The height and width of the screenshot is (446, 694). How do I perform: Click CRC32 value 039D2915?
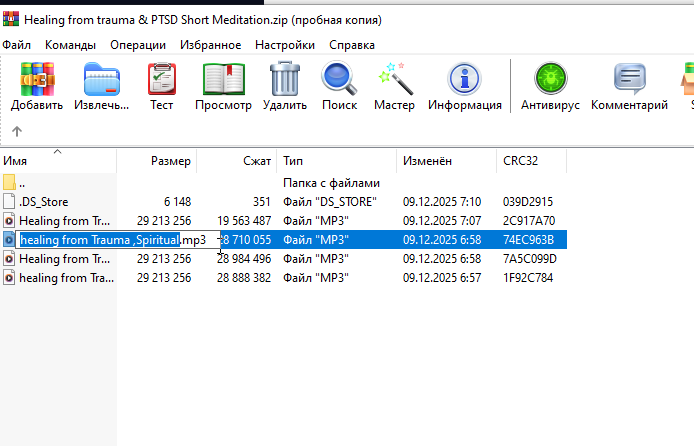(528, 202)
